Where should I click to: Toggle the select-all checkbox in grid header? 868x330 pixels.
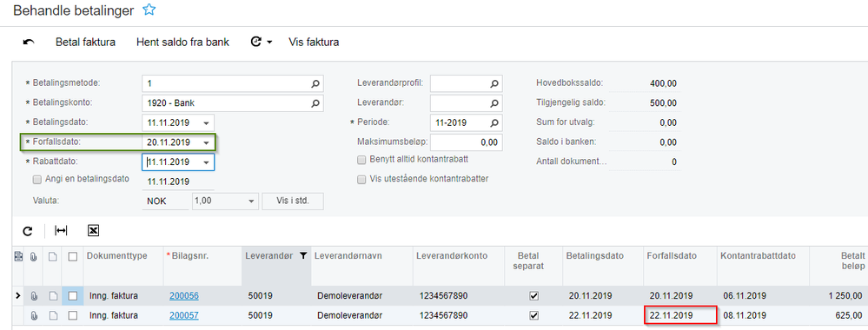pos(72,257)
